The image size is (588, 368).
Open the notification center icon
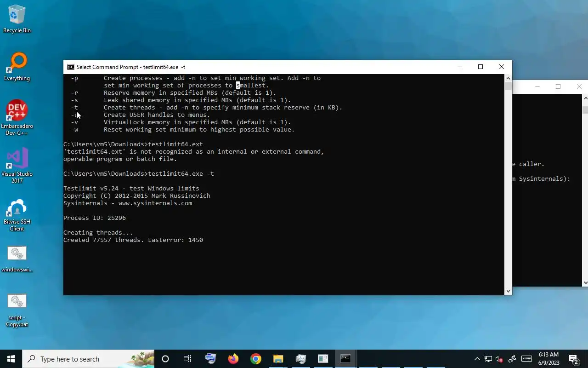coord(574,359)
